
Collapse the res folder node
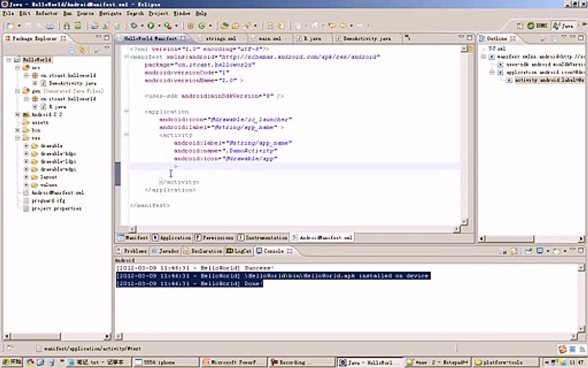(17, 138)
